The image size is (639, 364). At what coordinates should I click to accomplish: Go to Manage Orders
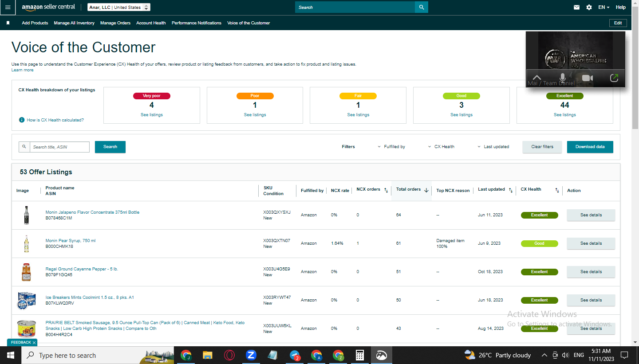pos(115,23)
